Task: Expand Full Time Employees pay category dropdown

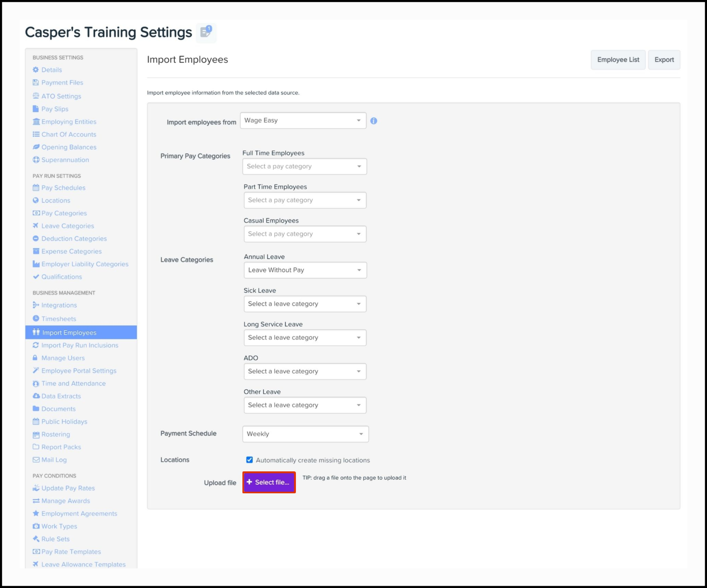Action: point(304,166)
